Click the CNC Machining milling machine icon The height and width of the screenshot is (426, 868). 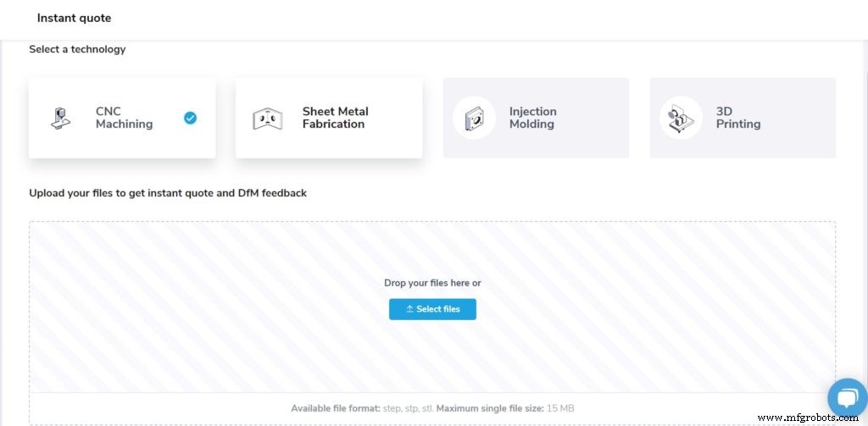(x=60, y=118)
